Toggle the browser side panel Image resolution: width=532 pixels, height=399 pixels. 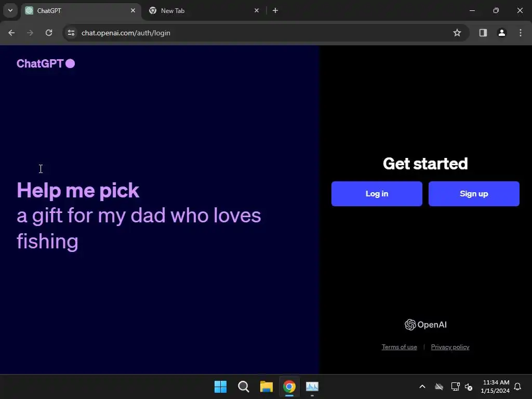(483, 33)
